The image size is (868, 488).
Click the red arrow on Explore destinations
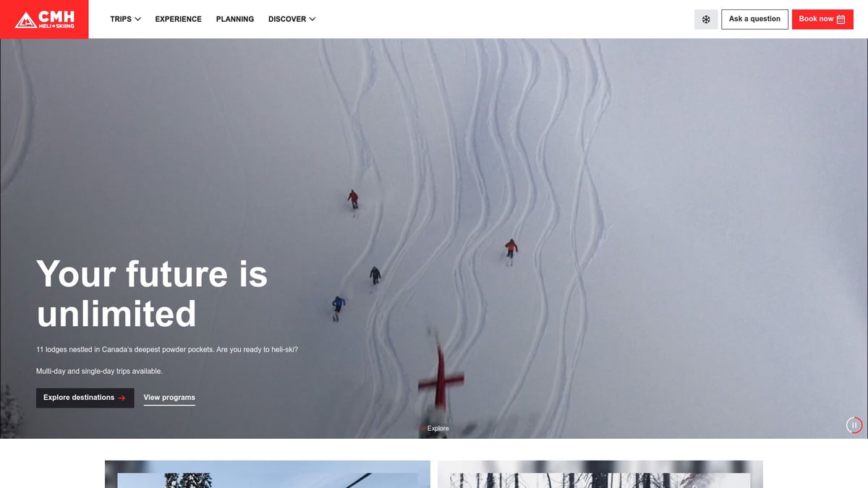[122, 398]
